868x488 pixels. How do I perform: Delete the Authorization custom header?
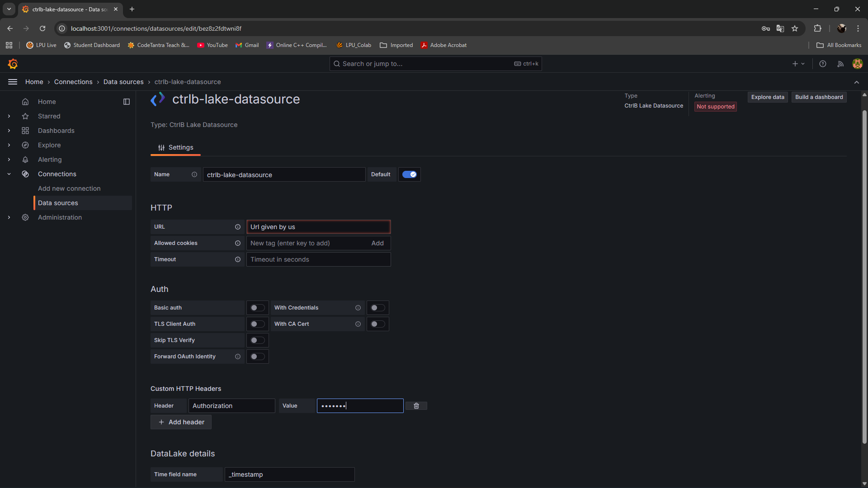416,406
